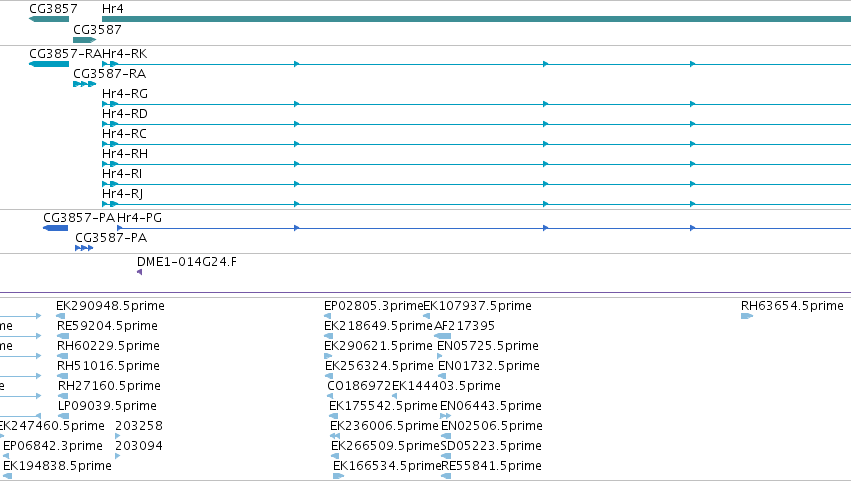Open the DME1-014G24.F feature label
Screen dimensions: 851x481
187,262
